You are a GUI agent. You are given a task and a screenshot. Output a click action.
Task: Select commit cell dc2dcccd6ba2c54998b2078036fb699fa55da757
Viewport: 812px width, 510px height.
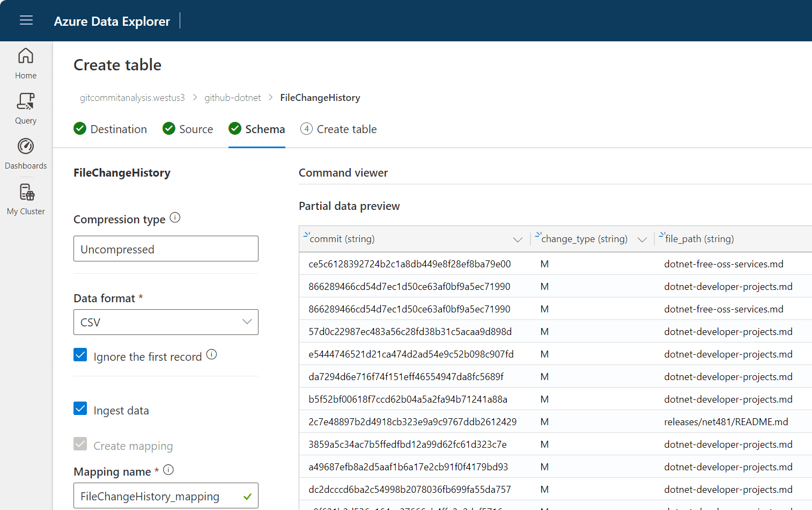[410, 490]
